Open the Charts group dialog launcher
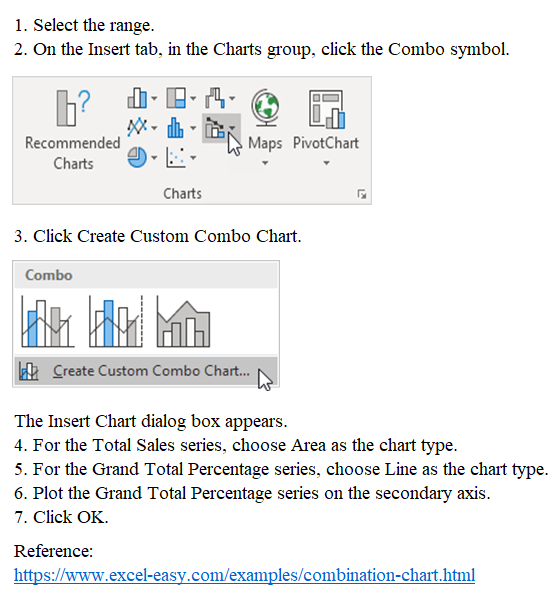This screenshot has height=596, width=559. click(362, 194)
